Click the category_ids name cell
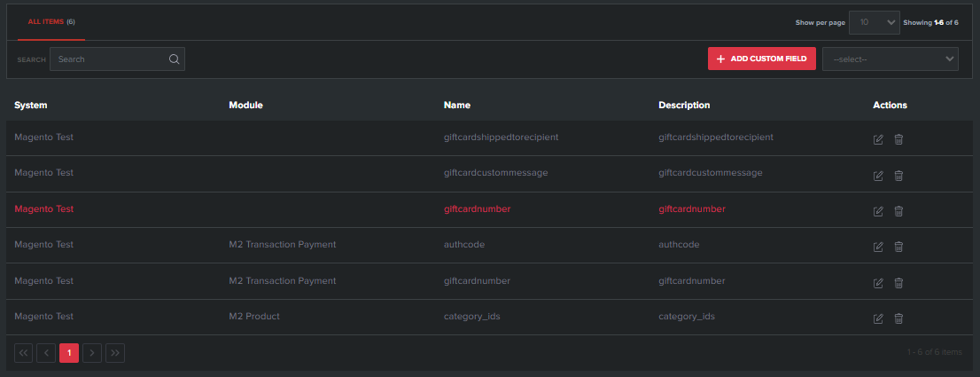980x377 pixels. tap(472, 317)
